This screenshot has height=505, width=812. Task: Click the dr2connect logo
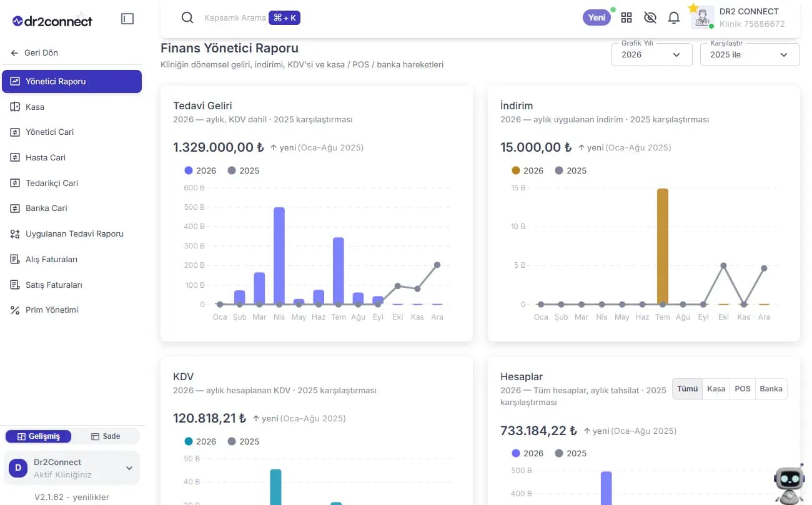pos(52,21)
